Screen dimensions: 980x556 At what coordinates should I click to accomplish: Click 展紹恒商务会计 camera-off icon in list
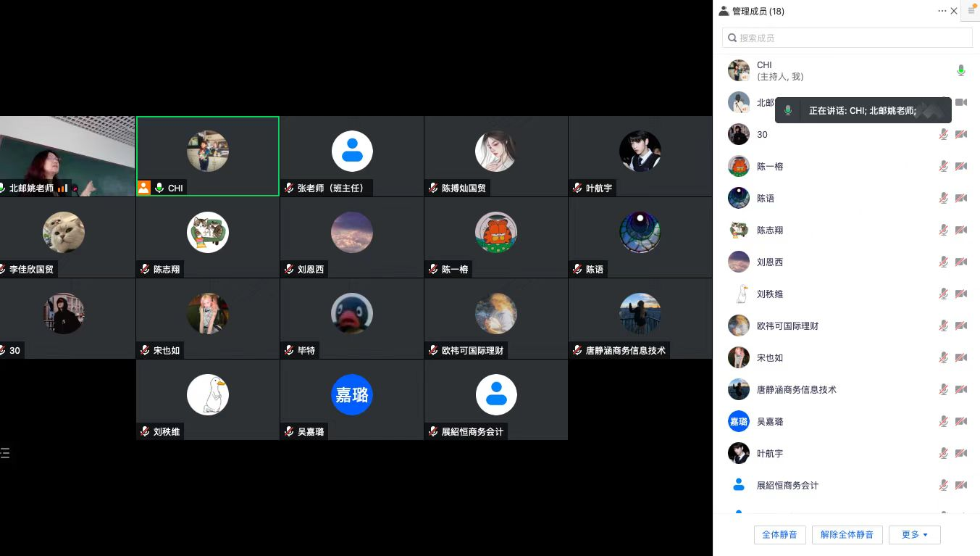pyautogui.click(x=961, y=485)
